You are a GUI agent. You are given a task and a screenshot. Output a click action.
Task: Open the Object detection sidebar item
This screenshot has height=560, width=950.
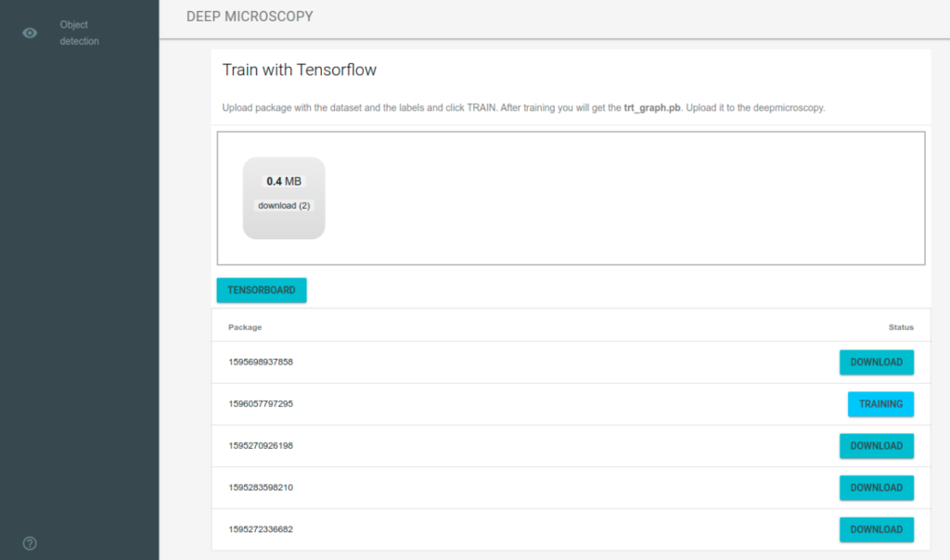tap(80, 32)
